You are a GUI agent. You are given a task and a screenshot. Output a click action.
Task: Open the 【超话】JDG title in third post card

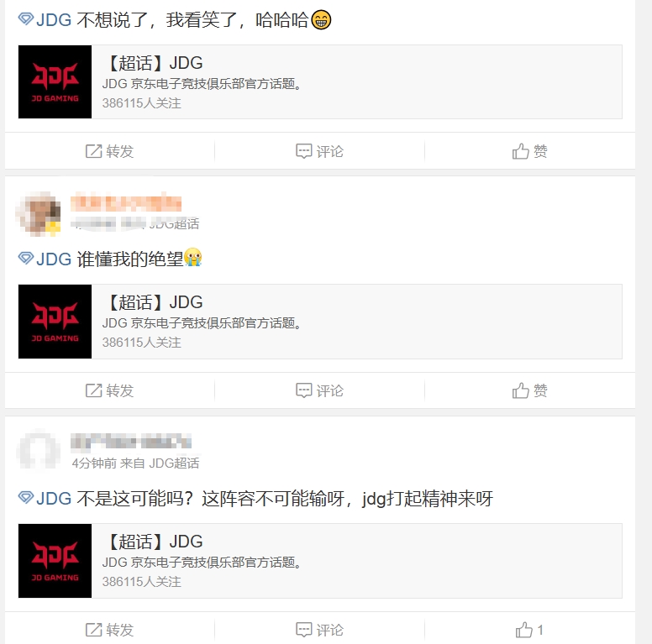(x=155, y=542)
